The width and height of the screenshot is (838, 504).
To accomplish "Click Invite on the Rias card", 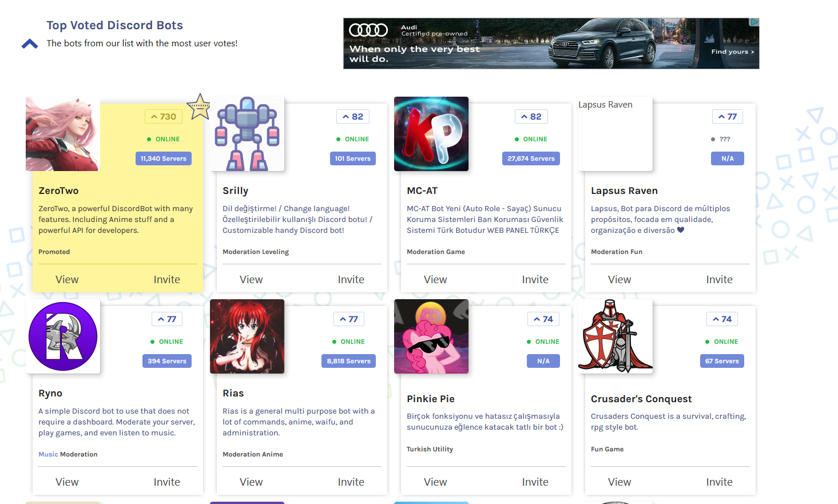I will (351, 482).
